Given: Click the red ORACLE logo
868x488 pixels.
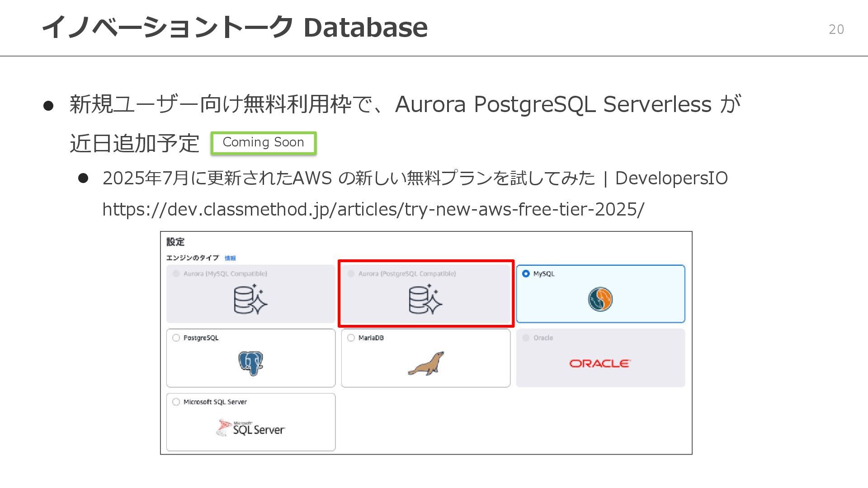Looking at the screenshot, I should 599,363.
